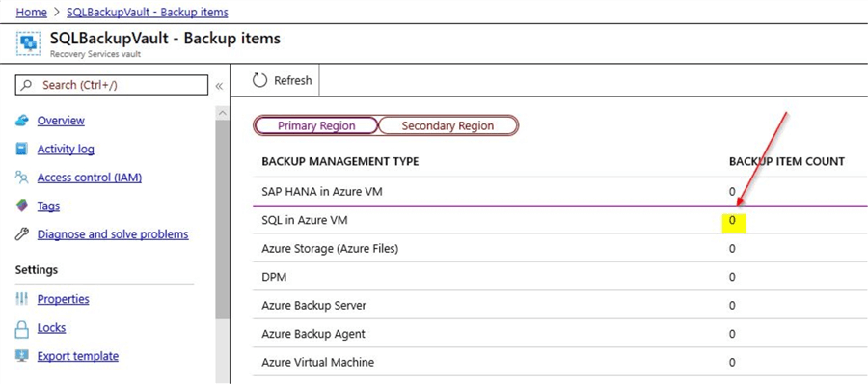Open vault Properties
This screenshot has width=868, height=384.
tap(63, 299)
